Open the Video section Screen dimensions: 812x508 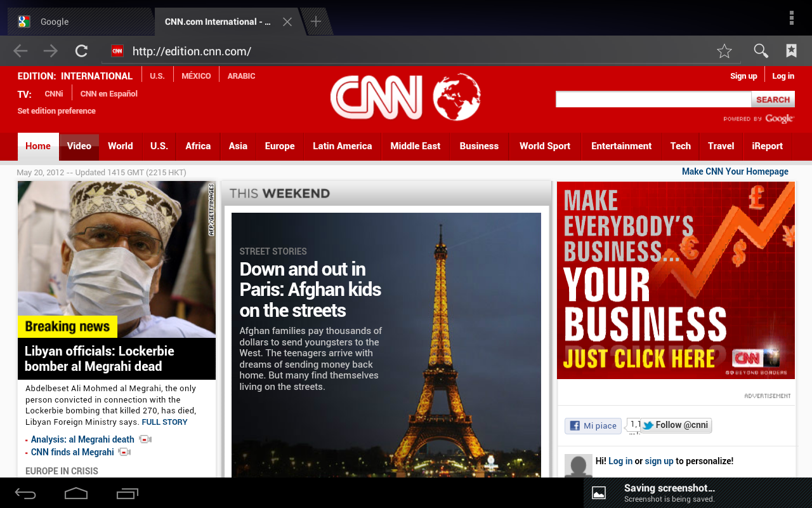point(79,146)
